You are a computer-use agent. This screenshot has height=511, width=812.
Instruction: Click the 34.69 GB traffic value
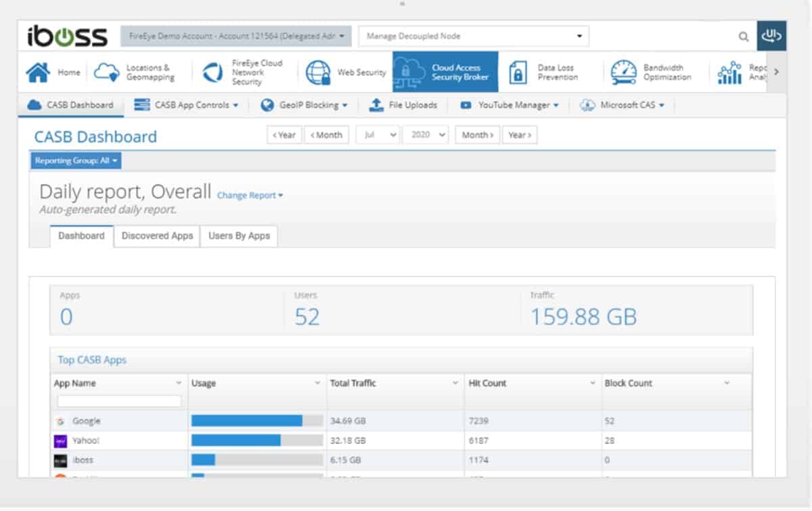tap(348, 421)
